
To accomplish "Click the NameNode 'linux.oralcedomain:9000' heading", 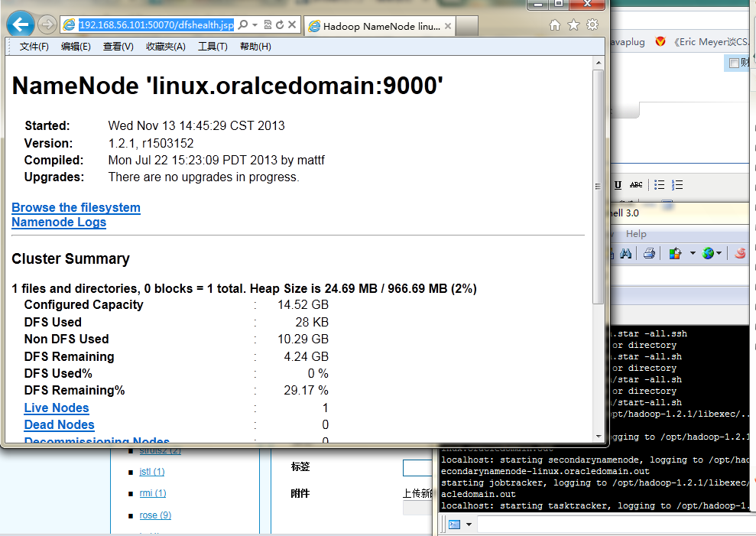I will 227,86.
